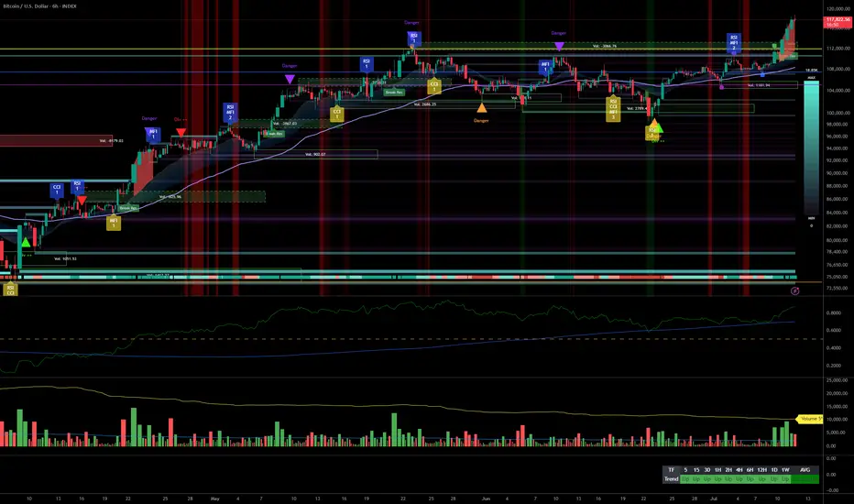Click the Vol: -8179.03 zone label
854x504 pixels.
click(x=111, y=140)
